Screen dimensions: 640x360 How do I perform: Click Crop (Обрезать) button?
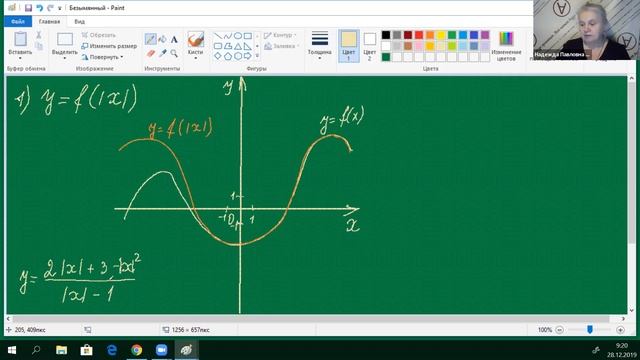pyautogui.click(x=98, y=35)
